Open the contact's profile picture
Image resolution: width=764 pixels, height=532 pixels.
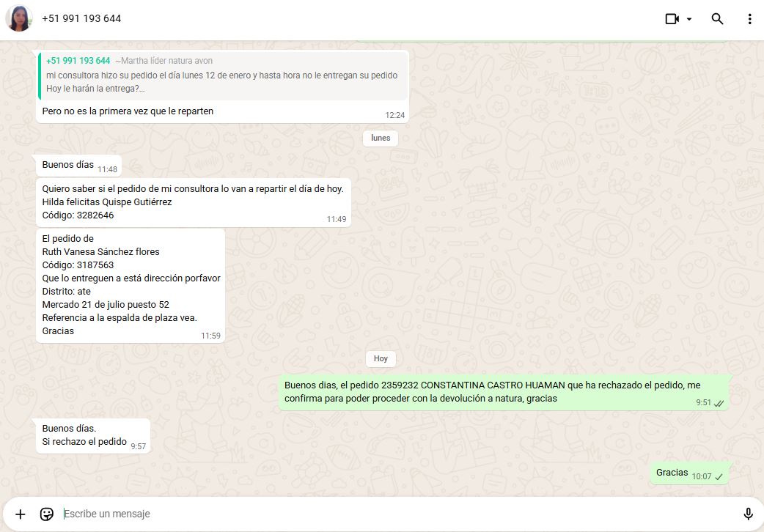pyautogui.click(x=19, y=19)
